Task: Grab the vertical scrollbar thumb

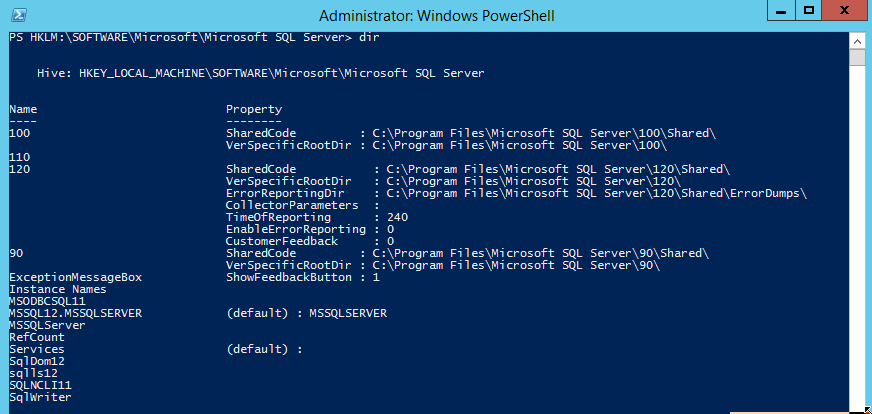Action: click(858, 57)
